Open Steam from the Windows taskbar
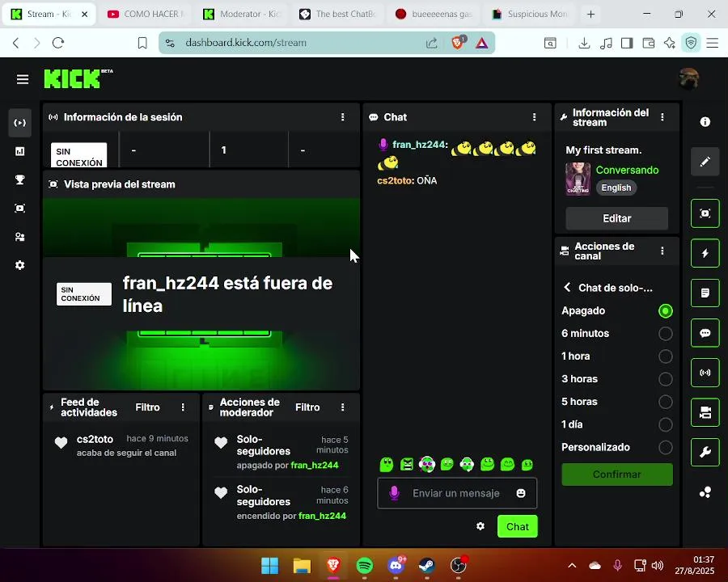728x582 pixels. tap(426, 565)
